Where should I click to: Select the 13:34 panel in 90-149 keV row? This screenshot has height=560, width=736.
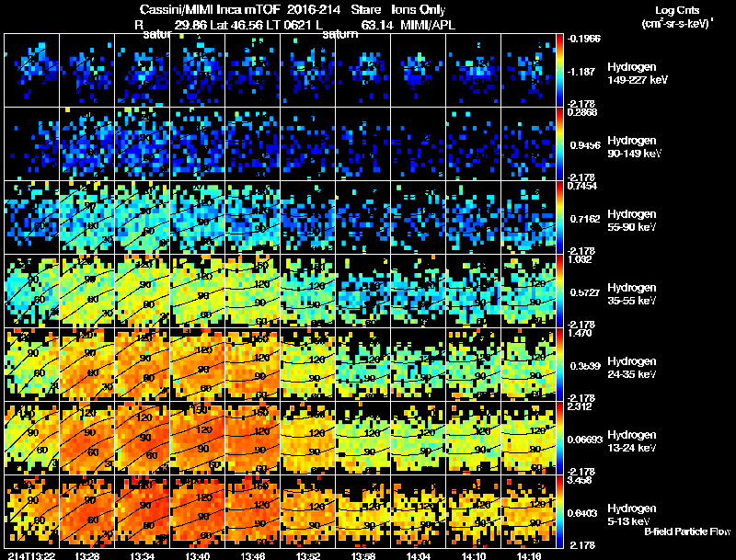click(x=143, y=144)
